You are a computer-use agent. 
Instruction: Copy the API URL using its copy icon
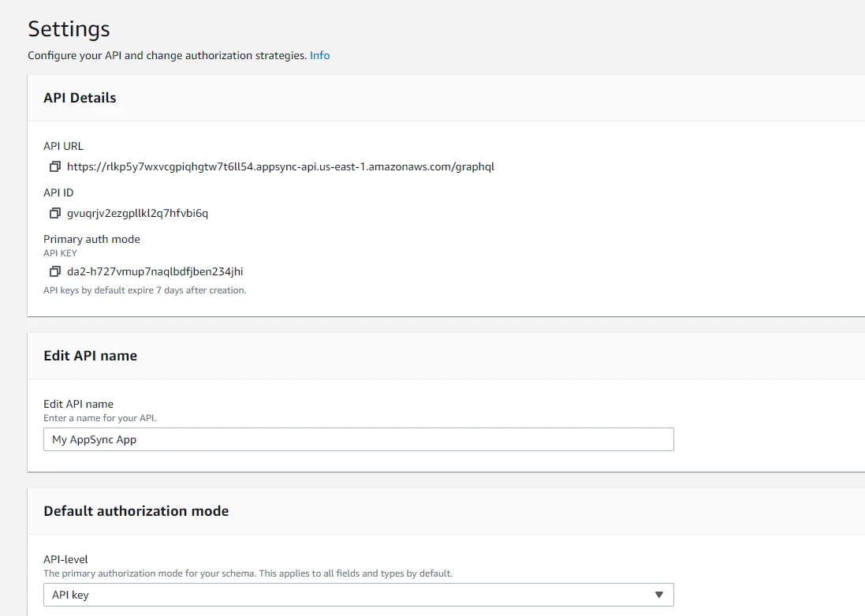(x=54, y=167)
